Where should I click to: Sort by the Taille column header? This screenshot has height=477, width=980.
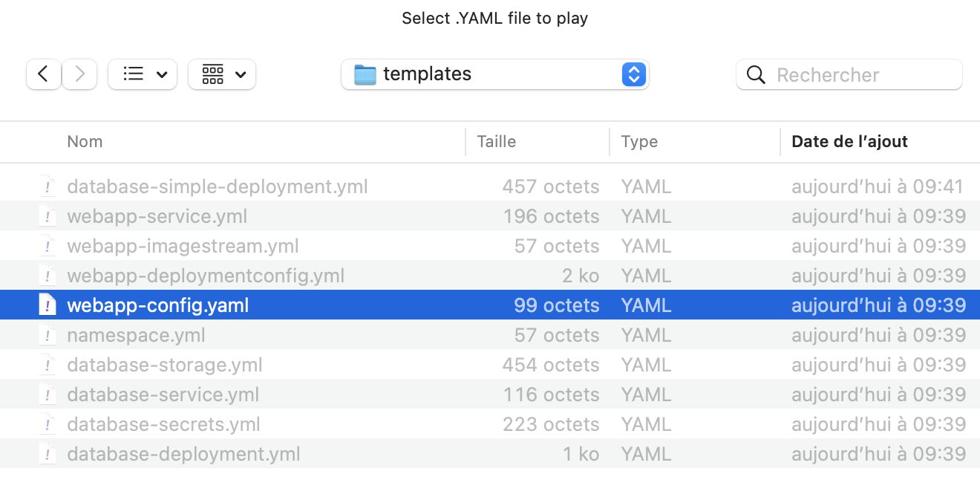(x=496, y=141)
